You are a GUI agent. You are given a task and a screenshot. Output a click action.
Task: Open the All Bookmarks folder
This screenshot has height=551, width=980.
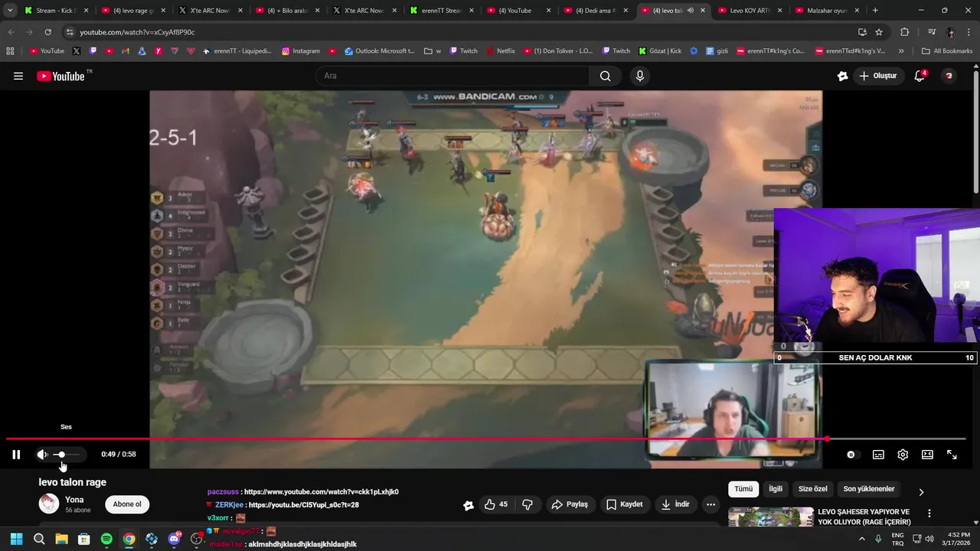(947, 51)
